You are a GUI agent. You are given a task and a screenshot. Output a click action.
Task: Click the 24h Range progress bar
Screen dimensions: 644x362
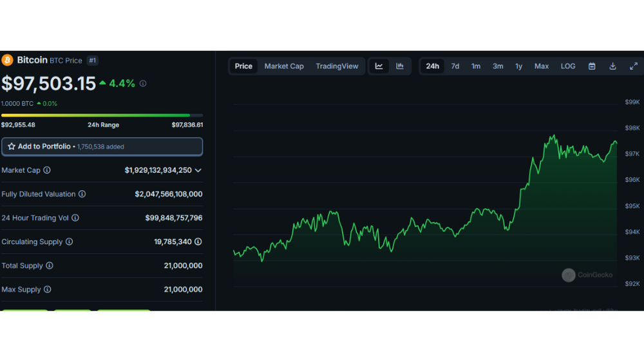point(102,115)
